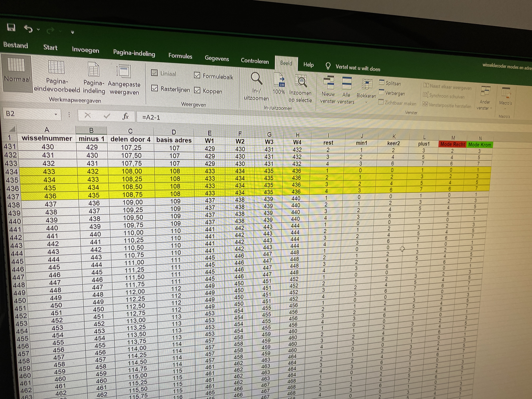Switch to the Invoegen tab
Viewport: 532px width, 399px height.
point(86,50)
